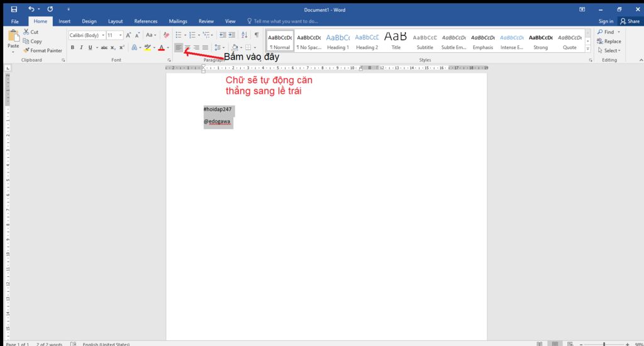Click the shading paint bucket icon
Image resolution: width=644 pixels, height=346 pixels.
[235, 48]
